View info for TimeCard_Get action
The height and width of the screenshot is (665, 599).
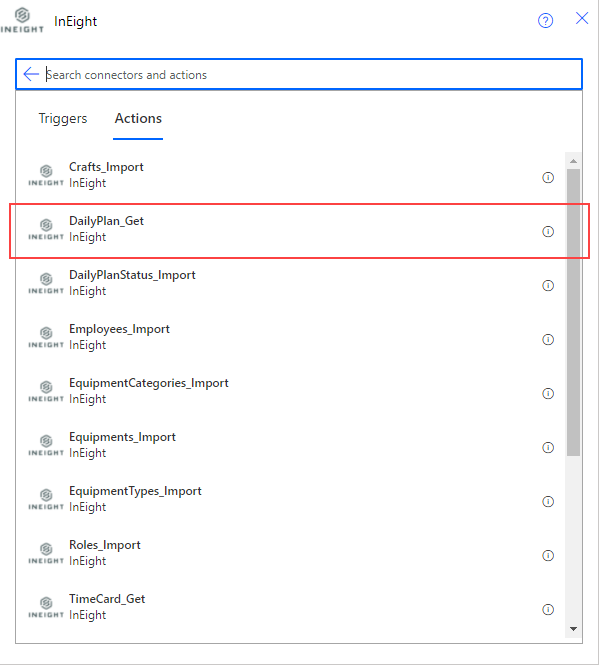pos(548,609)
